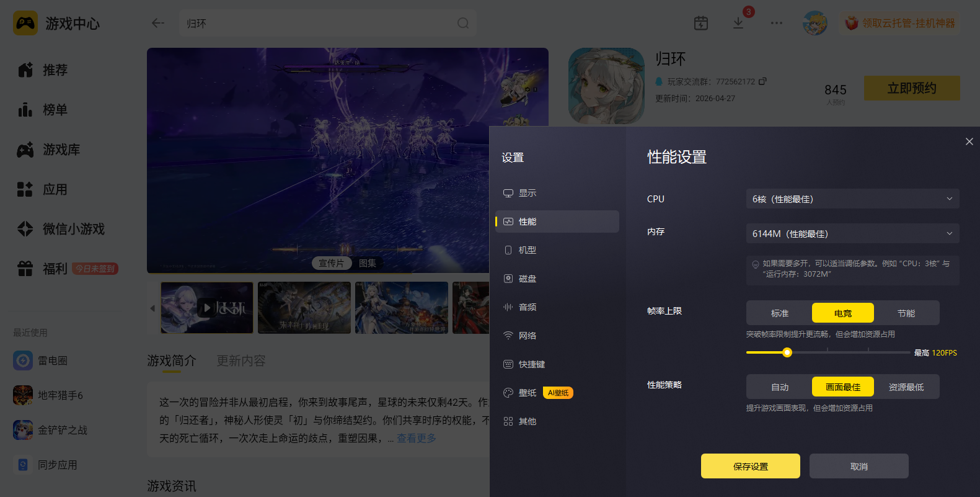The height and width of the screenshot is (497, 980).
Task: Open the 磁盘 disk settings section
Action: click(x=557, y=279)
